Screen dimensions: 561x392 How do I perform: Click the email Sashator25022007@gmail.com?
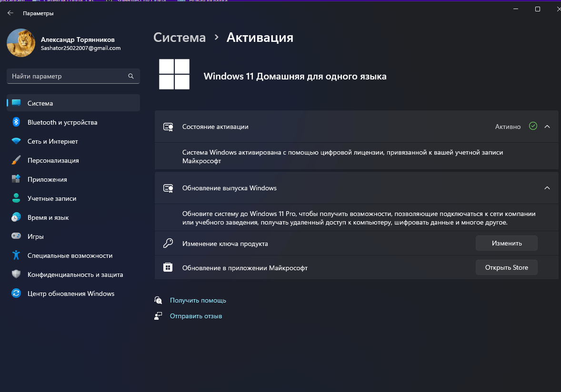click(80, 48)
